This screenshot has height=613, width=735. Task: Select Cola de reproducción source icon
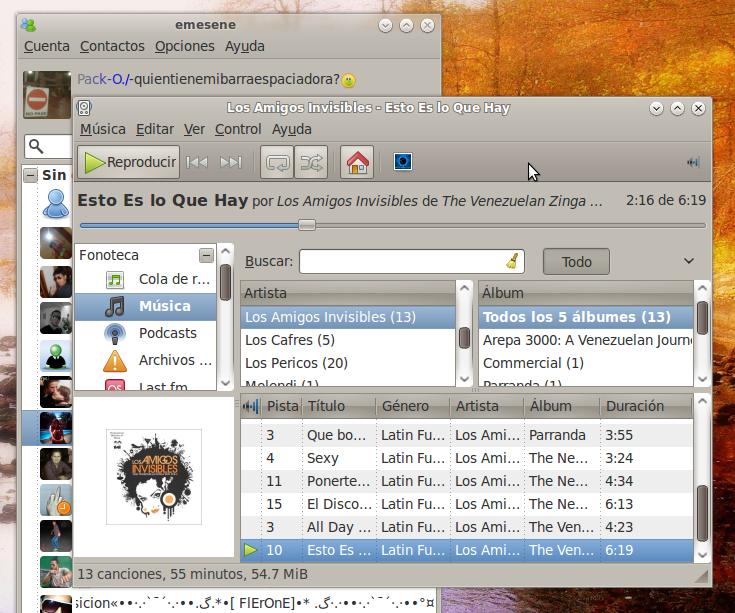pos(115,280)
